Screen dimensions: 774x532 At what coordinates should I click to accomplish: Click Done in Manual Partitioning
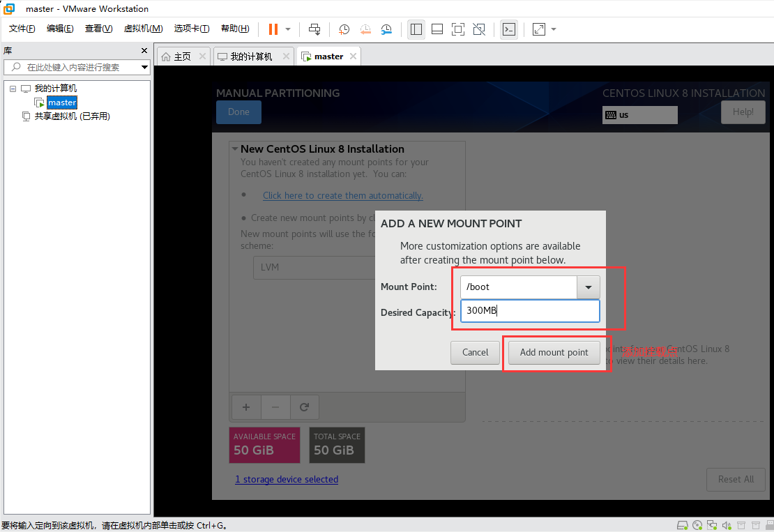238,112
